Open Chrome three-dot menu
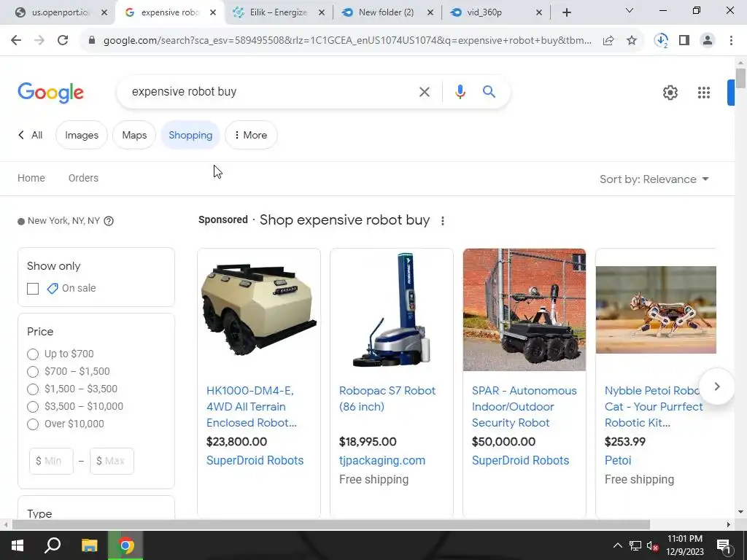Viewport: 747px width, 560px height. (731, 41)
